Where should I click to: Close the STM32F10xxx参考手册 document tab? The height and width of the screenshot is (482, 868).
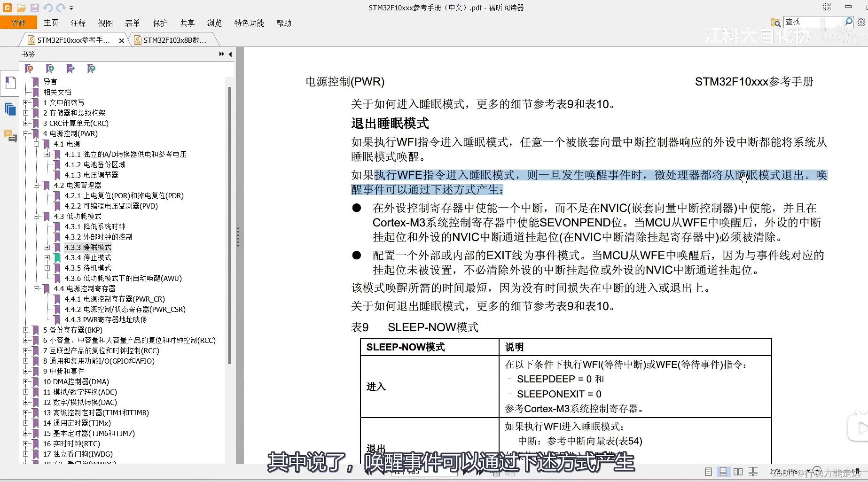coord(122,40)
